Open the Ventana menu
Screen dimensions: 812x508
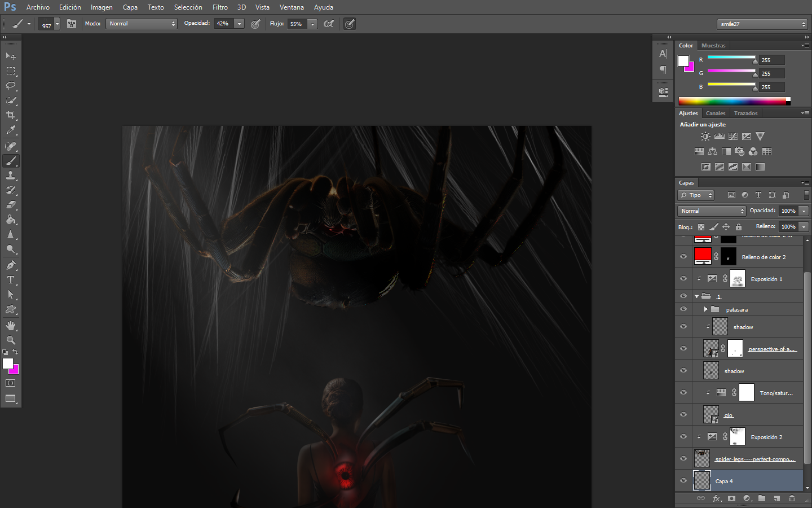pos(292,7)
